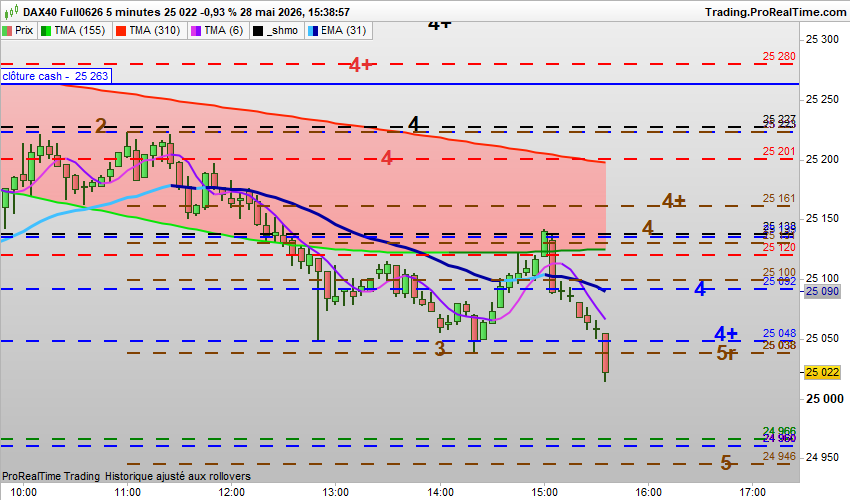Screen dimensions: 850x500
Task: Click the brown 24 946 level label
Action: click(x=779, y=456)
